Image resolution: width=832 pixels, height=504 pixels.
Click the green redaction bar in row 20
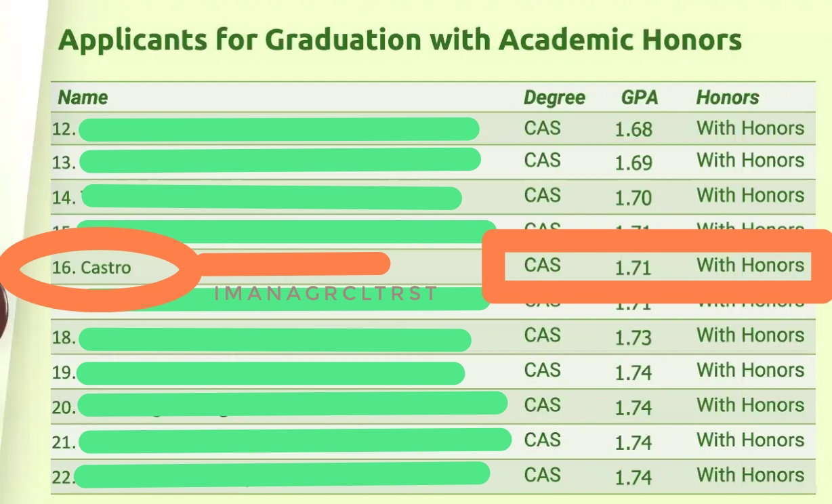293,403
